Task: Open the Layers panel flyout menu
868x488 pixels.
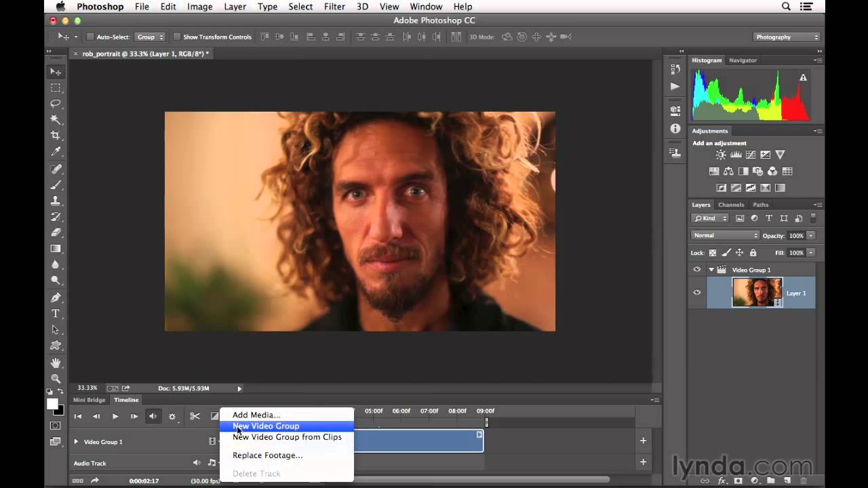Action: (x=818, y=205)
